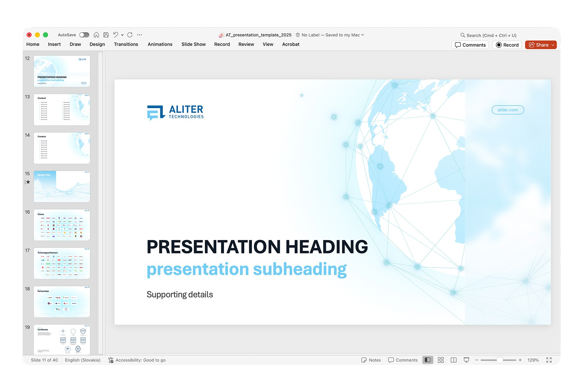Click the zoom out minus button

tap(476, 360)
